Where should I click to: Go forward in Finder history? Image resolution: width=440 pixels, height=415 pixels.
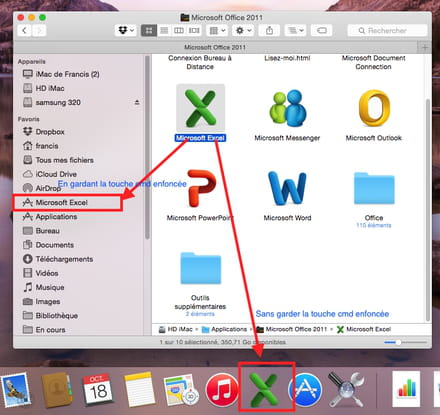pos(39,31)
